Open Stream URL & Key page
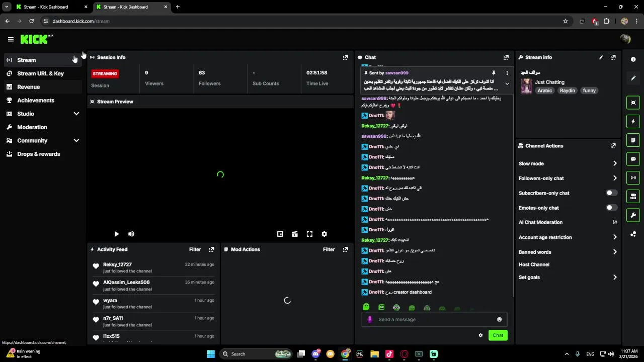 (43, 73)
